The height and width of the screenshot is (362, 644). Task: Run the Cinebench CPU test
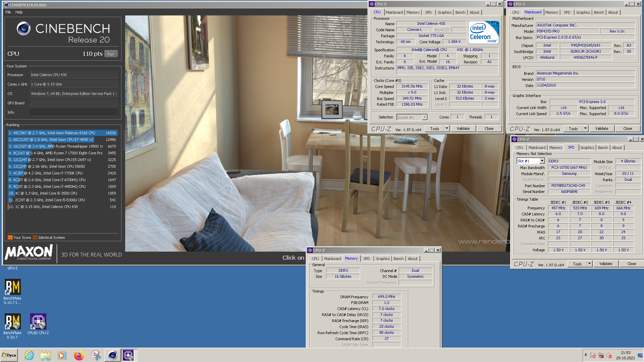(111, 54)
